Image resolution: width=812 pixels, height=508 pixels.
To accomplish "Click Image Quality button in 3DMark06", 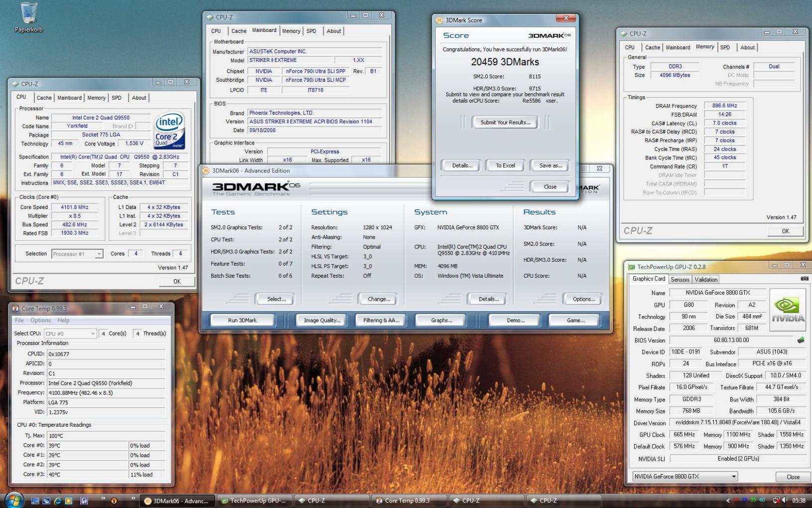I will (322, 320).
